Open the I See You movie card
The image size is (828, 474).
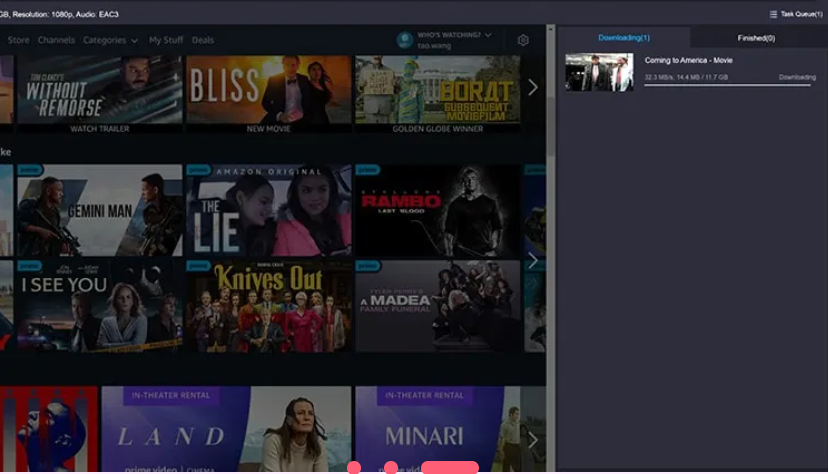tap(100, 306)
